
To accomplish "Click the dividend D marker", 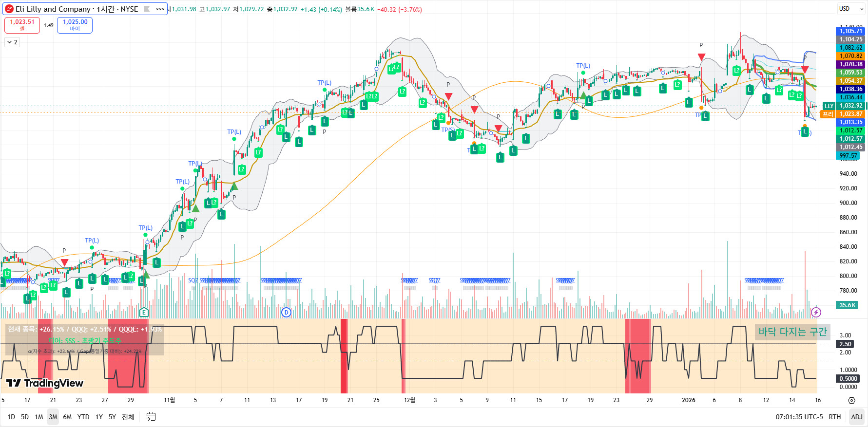I will 287,312.
